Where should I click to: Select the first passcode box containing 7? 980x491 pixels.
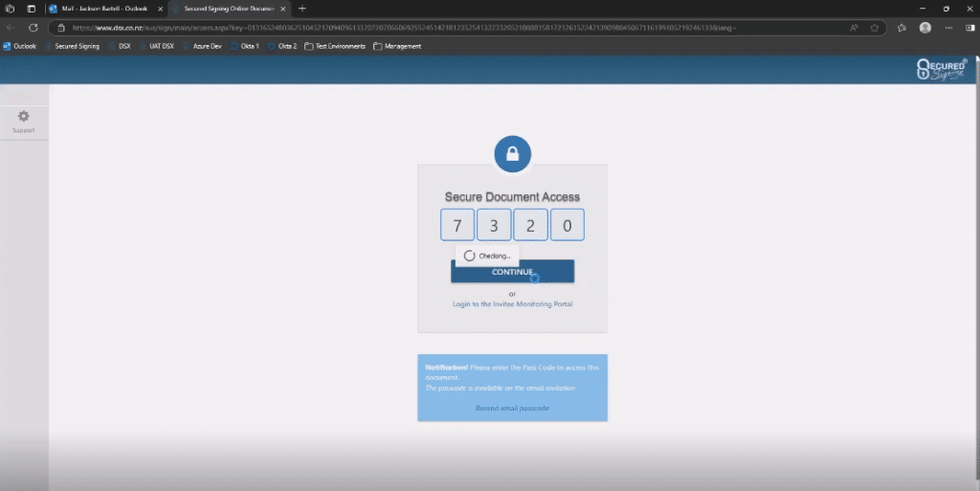pos(457,225)
